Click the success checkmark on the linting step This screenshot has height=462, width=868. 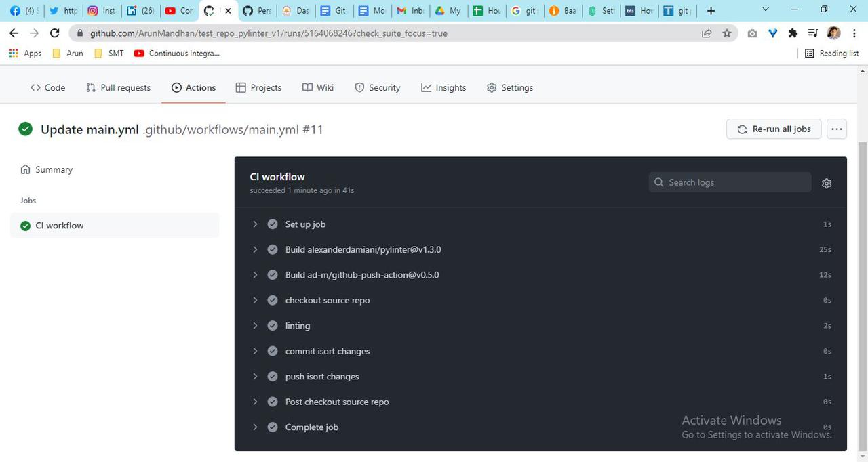(272, 325)
